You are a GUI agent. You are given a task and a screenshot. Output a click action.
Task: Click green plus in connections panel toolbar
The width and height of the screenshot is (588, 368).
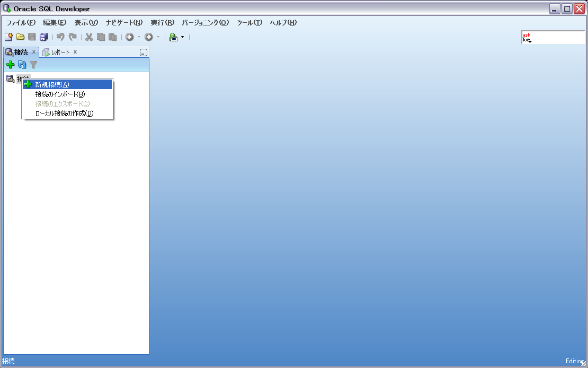tap(11, 65)
